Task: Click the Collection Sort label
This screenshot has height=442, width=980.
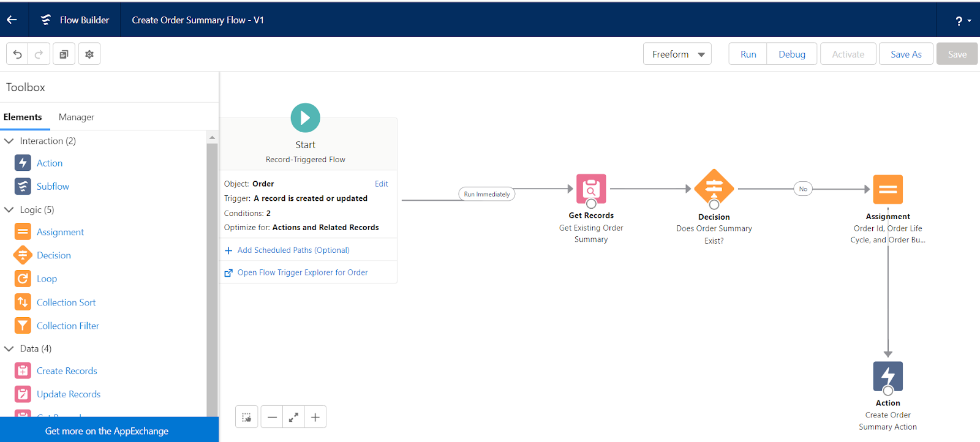Action: point(66,302)
